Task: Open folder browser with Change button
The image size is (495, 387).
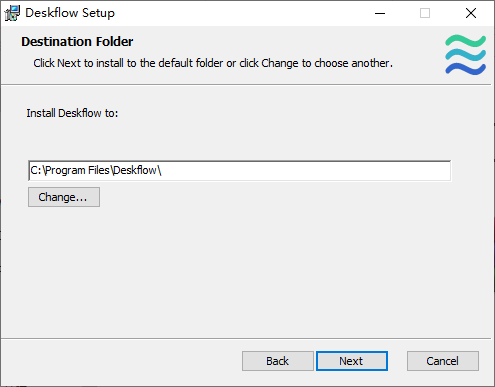Action: (x=64, y=197)
